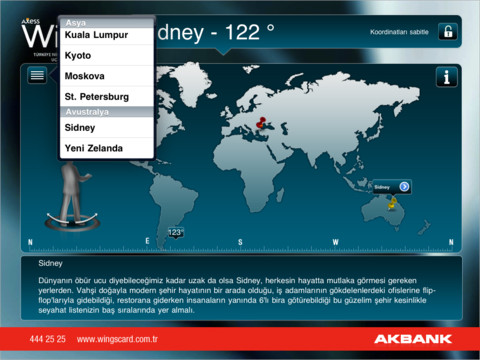Click the Asya section header
Screen dimensions: 480x360
tap(107, 23)
